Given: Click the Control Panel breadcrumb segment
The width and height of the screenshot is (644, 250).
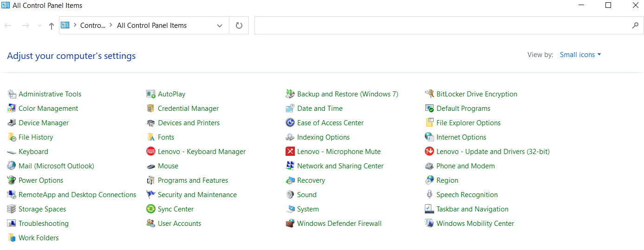Looking at the screenshot, I should coord(93,26).
